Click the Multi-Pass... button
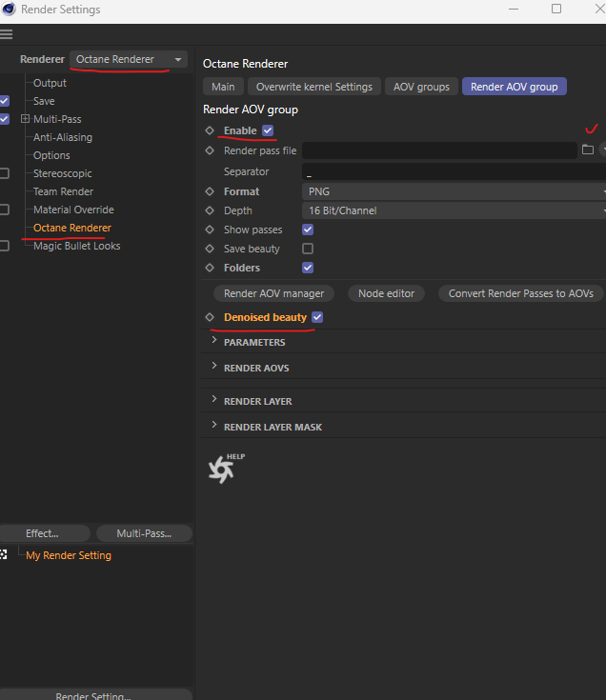The height and width of the screenshot is (700, 606). pyautogui.click(x=144, y=533)
